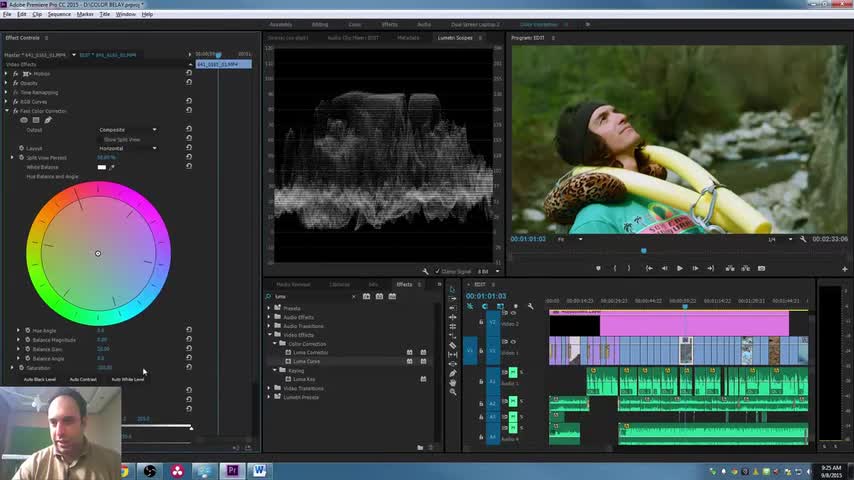This screenshot has width=854, height=480.
Task: Open scope settings wrench in Lumetri Scopes
Action: [426, 271]
